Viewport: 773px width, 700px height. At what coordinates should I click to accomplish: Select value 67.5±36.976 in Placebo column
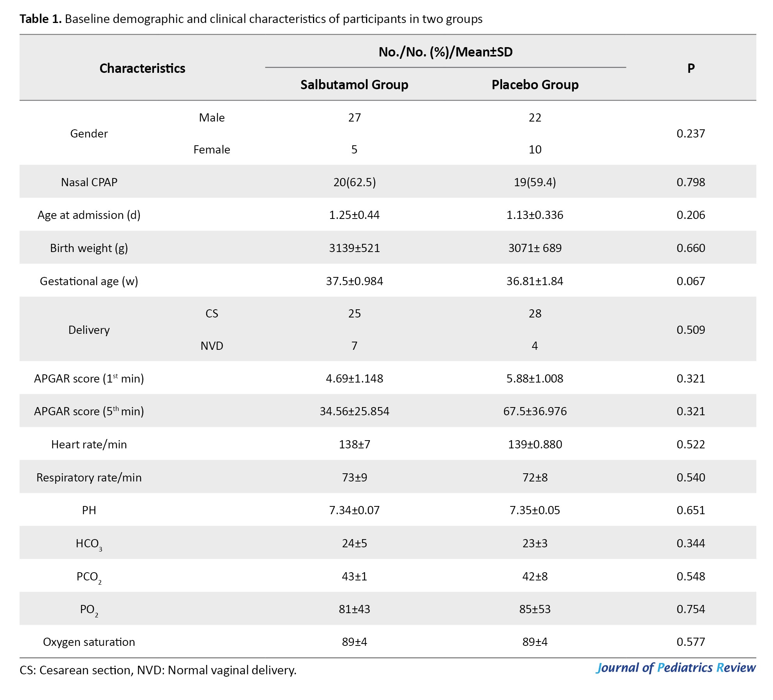(535, 411)
